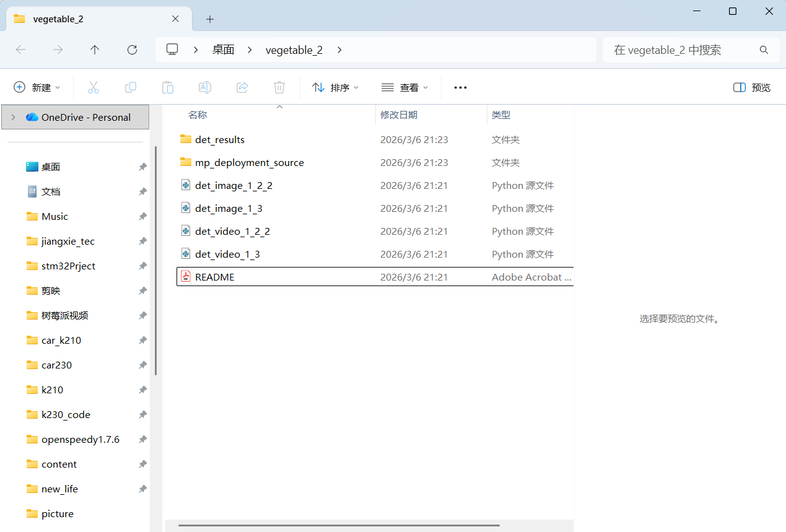Click the Cut scissors icon in toolbar
Screen dimensions: 786x532
pyautogui.click(x=94, y=87)
